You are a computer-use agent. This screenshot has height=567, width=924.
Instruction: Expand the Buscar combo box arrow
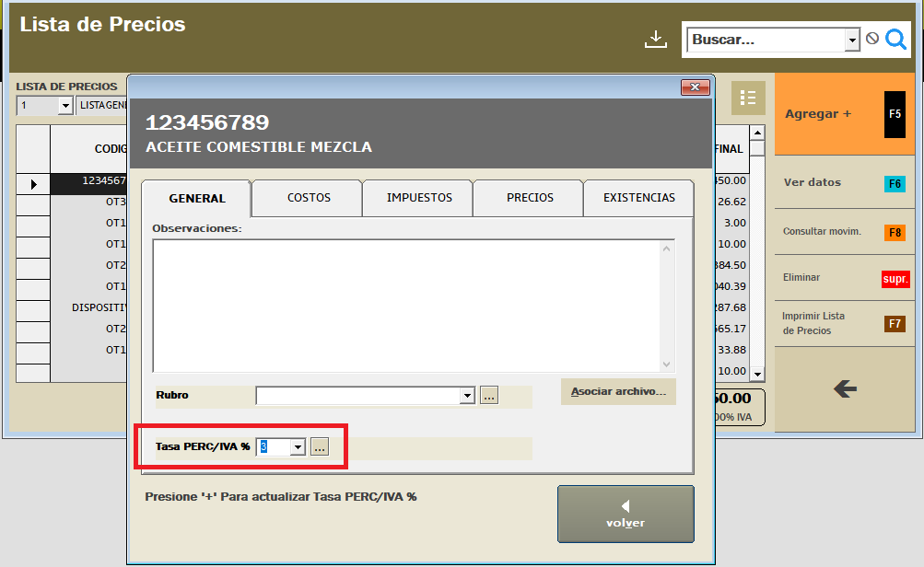(x=850, y=39)
